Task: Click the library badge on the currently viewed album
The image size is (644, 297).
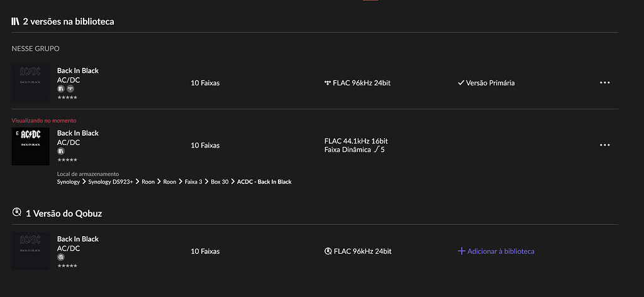Action: 61,151
